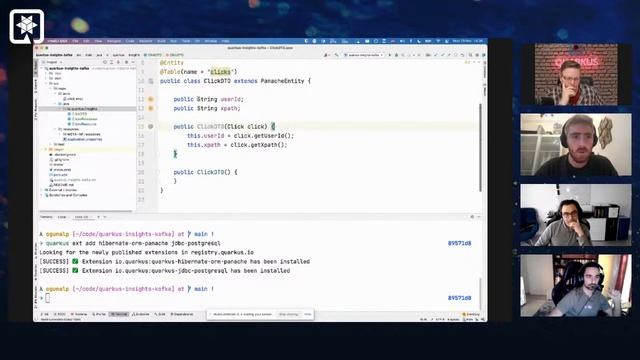
Task: Expand the target folder in the tree
Action: pos(46,149)
